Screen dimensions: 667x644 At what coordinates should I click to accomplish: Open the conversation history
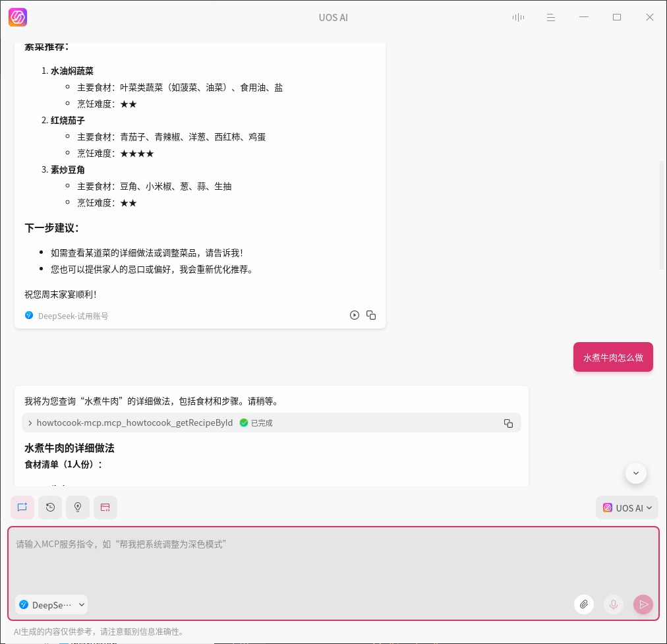[x=50, y=508]
